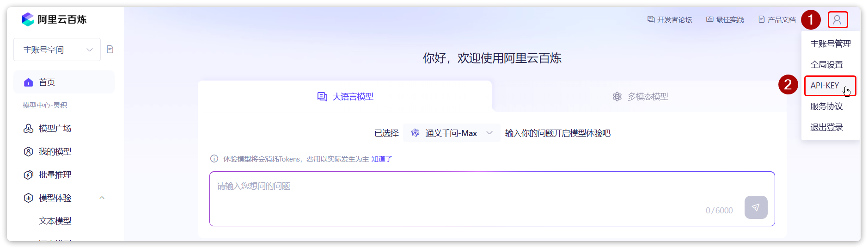
Task: Collapse the 模型体验 section chevron
Action: coord(102,198)
